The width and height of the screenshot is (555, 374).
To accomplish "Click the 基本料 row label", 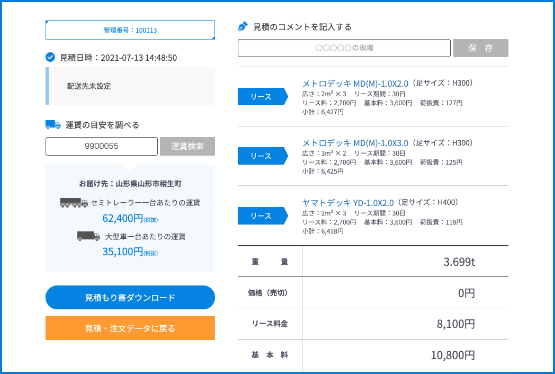I will [270, 355].
